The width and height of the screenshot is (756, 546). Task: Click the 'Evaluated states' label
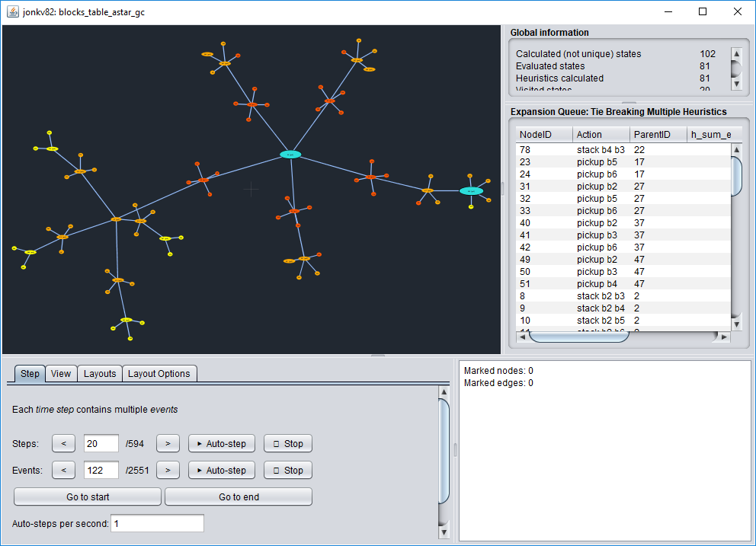(x=550, y=66)
